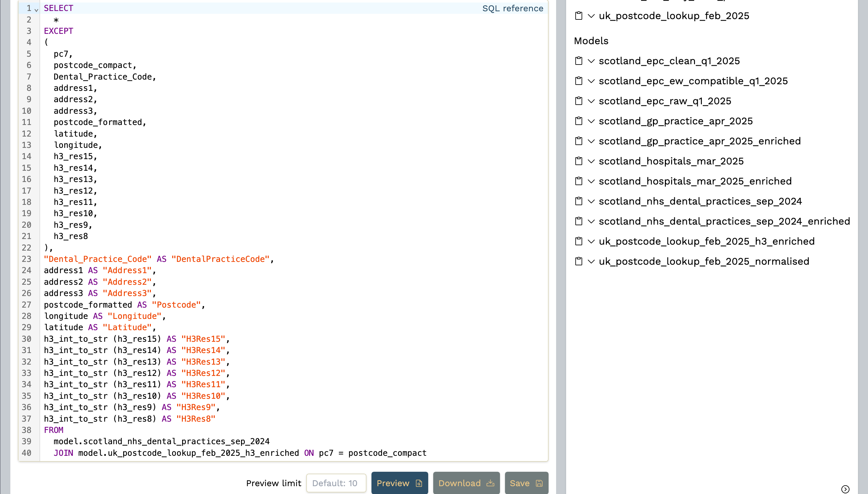Expand uk_postcode_lookup_feb_2025_h3_enriched model

[591, 241]
